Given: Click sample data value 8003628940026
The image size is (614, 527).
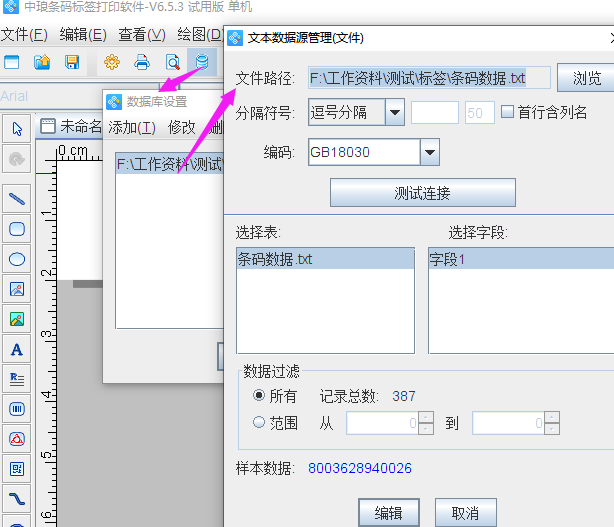Looking at the screenshot, I should (359, 468).
